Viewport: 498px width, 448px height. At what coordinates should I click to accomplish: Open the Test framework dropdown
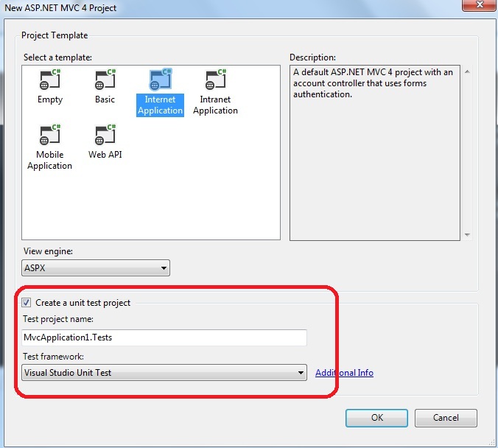164,372
